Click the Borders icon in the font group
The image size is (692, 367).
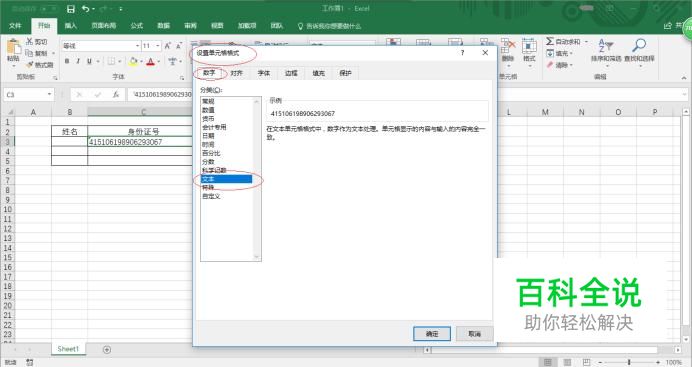tap(111, 61)
